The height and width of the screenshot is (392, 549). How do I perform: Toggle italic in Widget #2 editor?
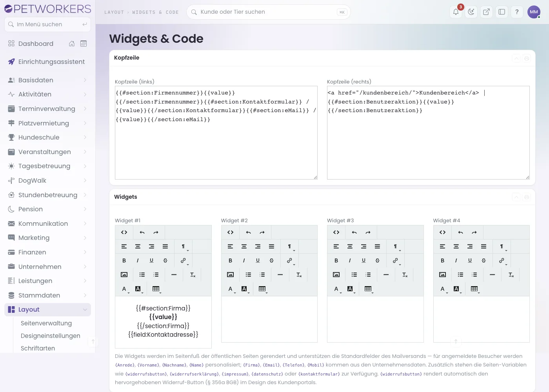[x=244, y=261]
